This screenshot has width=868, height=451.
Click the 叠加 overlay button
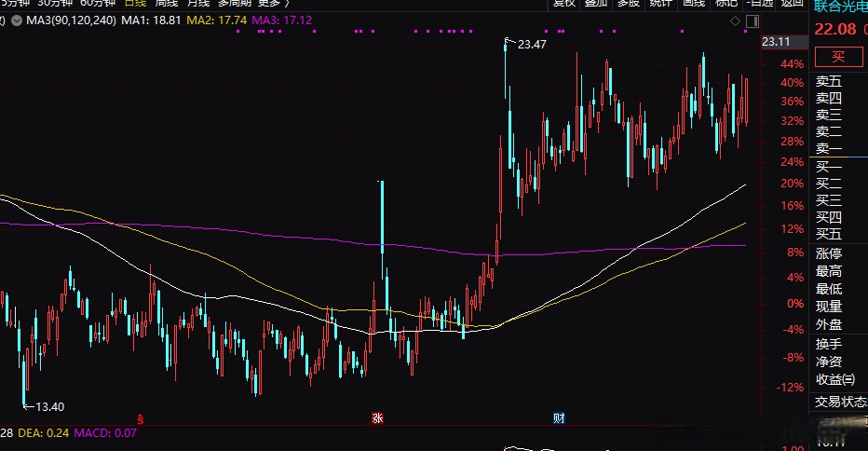[x=596, y=3]
